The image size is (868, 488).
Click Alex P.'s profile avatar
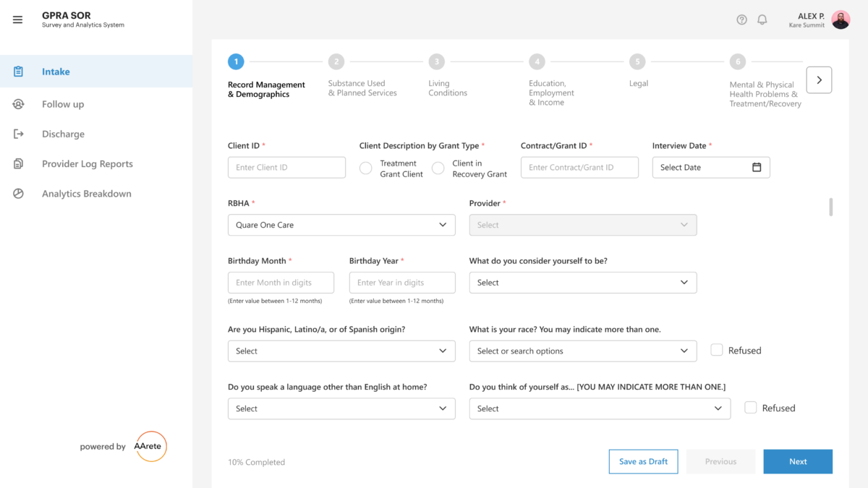(x=841, y=20)
